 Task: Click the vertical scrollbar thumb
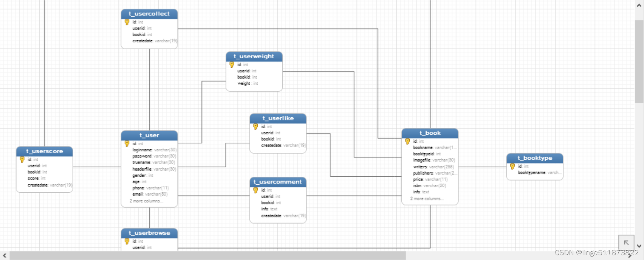click(x=639, y=61)
